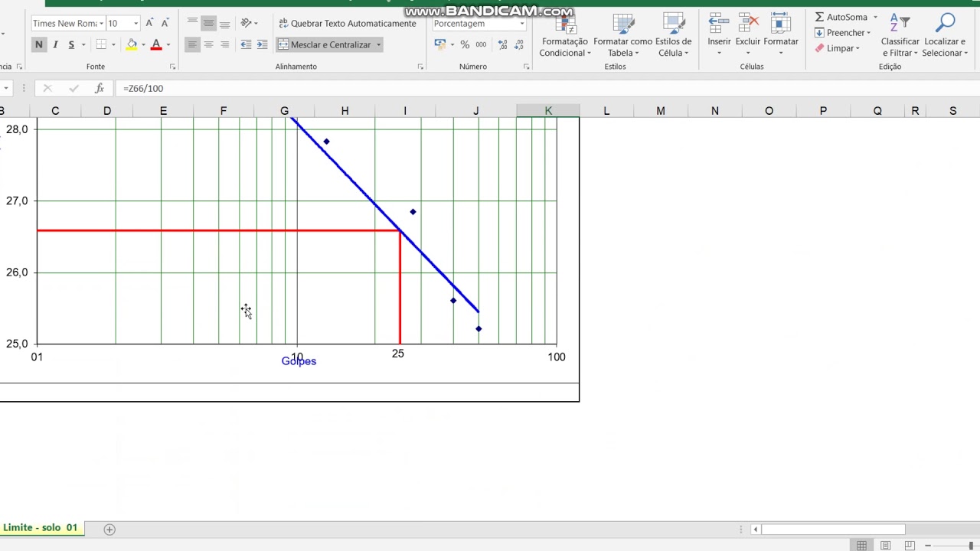This screenshot has height=551, width=980.
Task: Toggle italic (I) formatting
Action: pyautogui.click(x=55, y=45)
